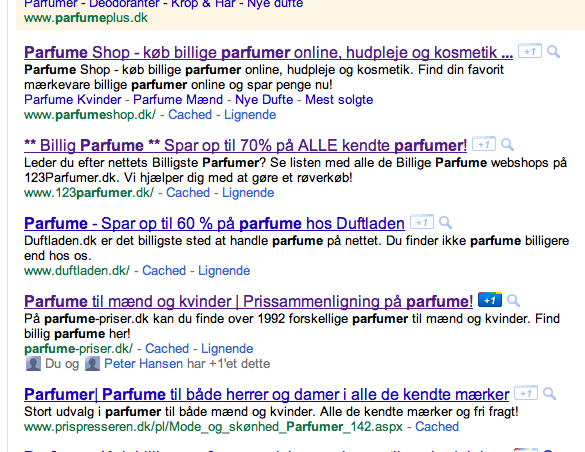Toggle +1 for the Duftladen result
585x452 pixels.
coord(422,222)
